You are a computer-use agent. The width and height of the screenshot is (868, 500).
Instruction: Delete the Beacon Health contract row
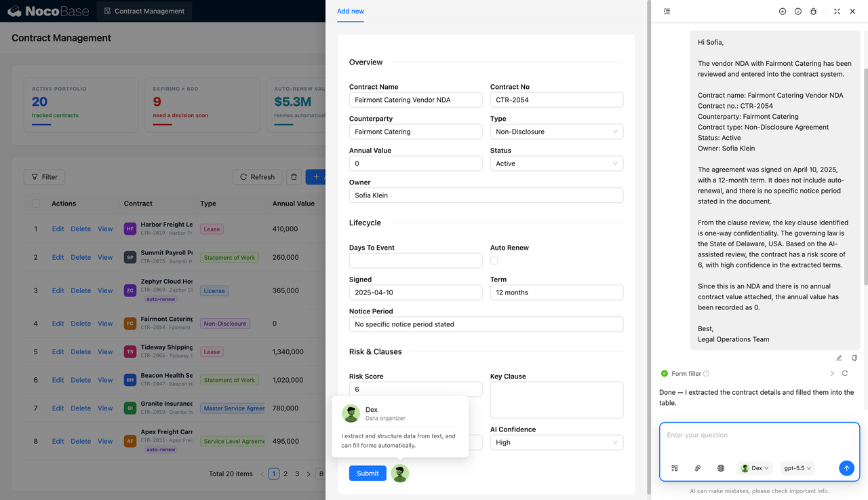(x=81, y=380)
